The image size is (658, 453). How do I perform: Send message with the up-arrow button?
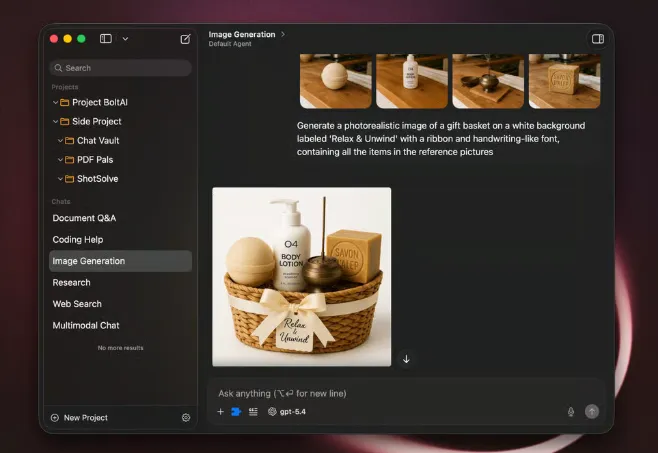pos(592,411)
